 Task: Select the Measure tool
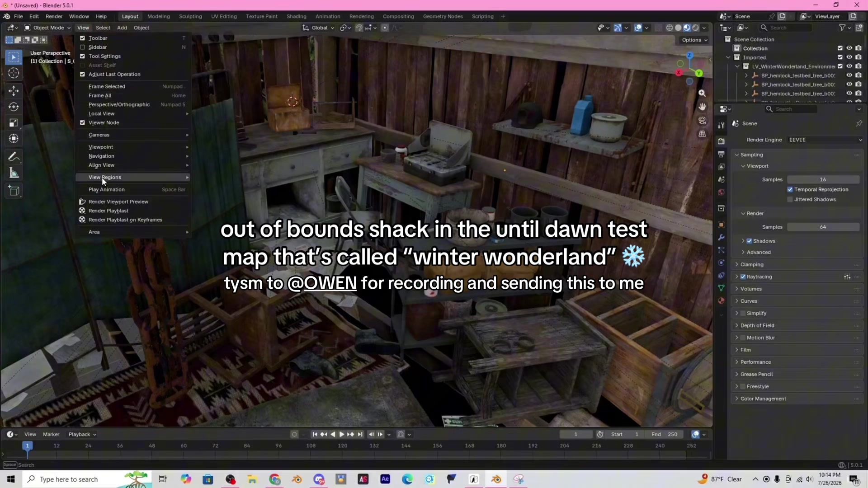tap(14, 173)
